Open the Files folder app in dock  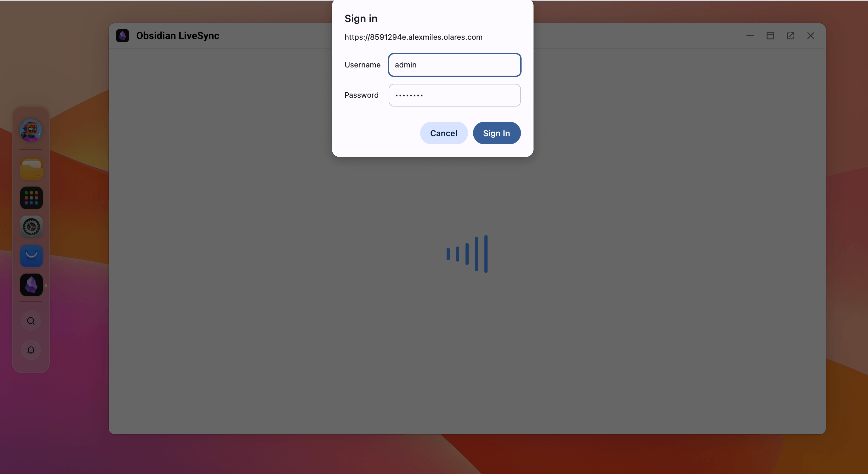point(31,169)
